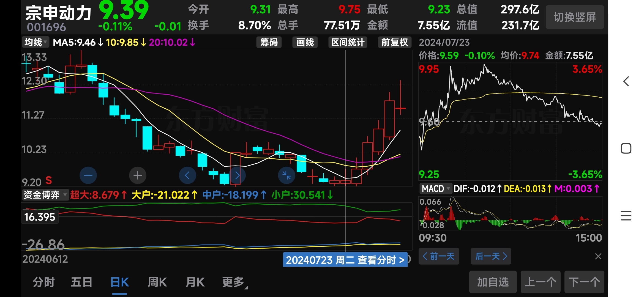The height and width of the screenshot is (297, 644).
Task: Go to 上一个 previous stock
Action: [x=541, y=282]
